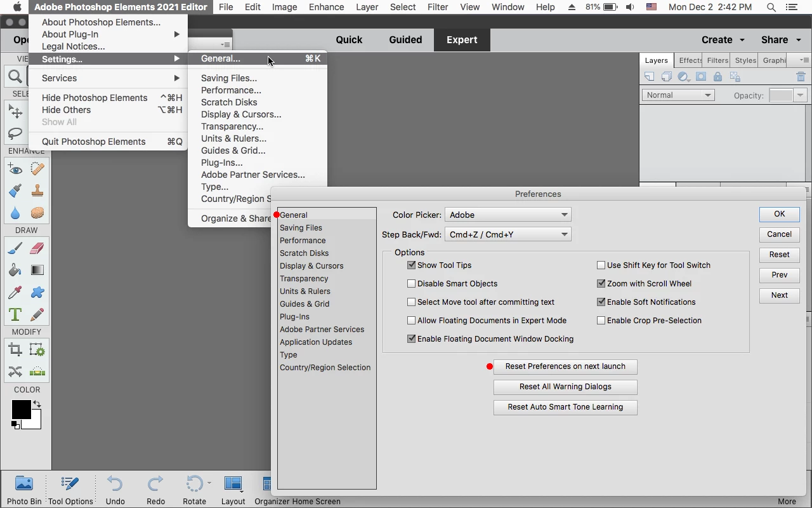Choose Saving Files... from Settings submenu
812x508 pixels.
[229, 78]
